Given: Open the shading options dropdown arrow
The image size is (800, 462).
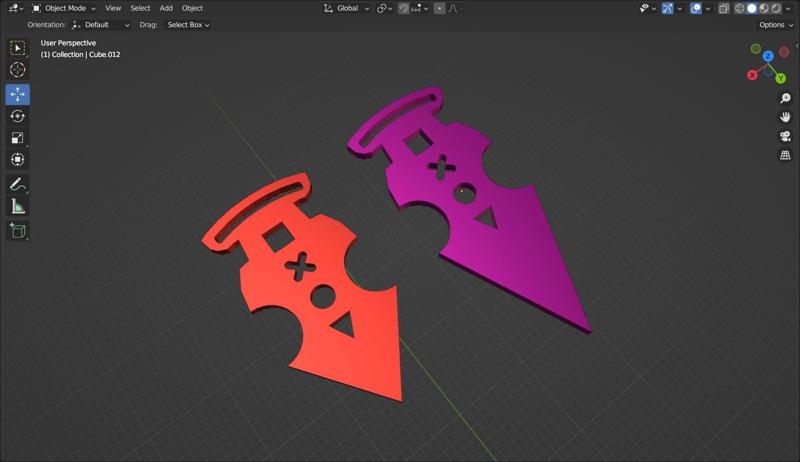Looking at the screenshot, I should 788,8.
